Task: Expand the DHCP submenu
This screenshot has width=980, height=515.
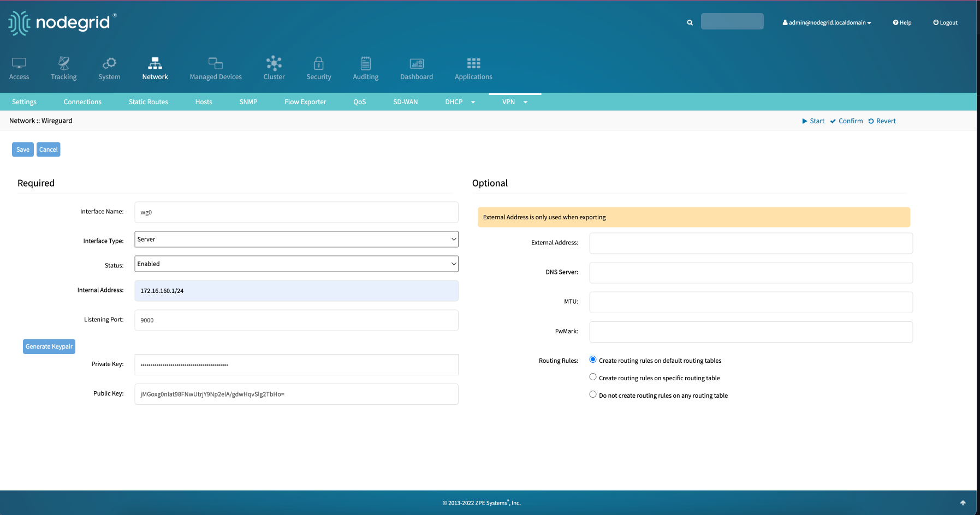Action: 459,101
